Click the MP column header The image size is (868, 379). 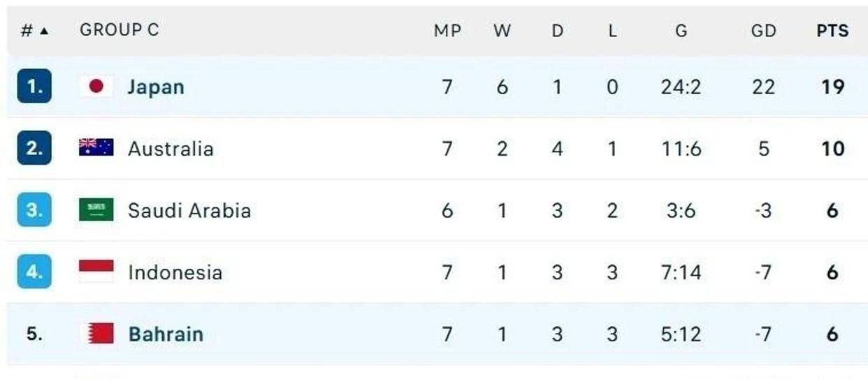coord(447,31)
